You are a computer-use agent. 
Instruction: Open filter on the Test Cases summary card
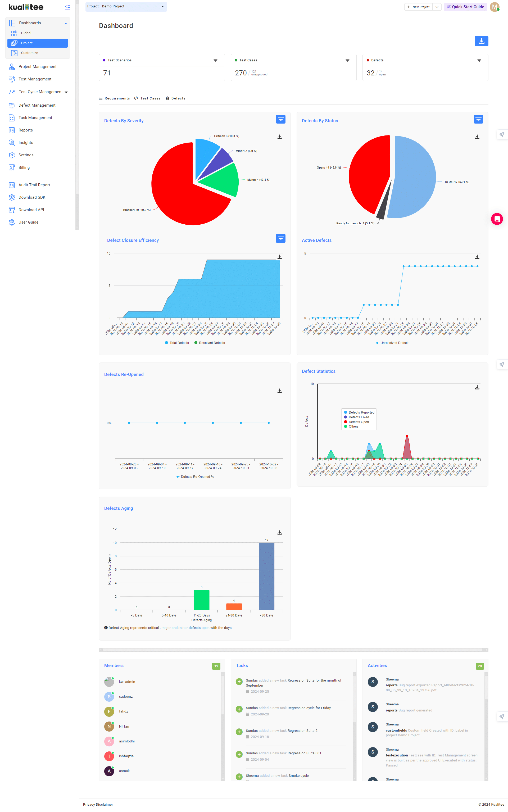pos(347,60)
